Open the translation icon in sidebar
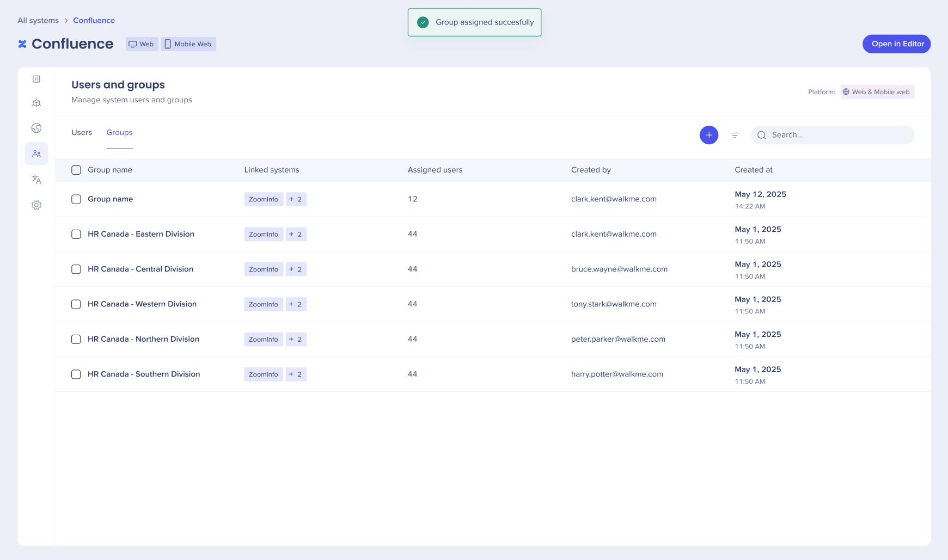The width and height of the screenshot is (948, 560). 36,180
